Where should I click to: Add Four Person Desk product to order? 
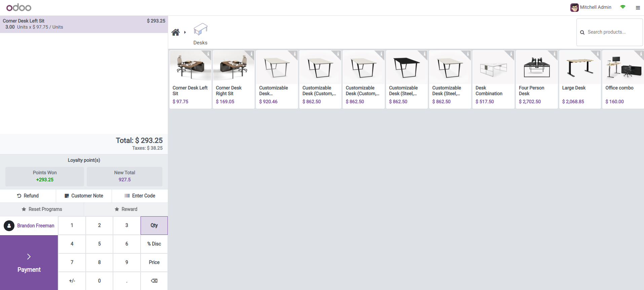click(536, 79)
